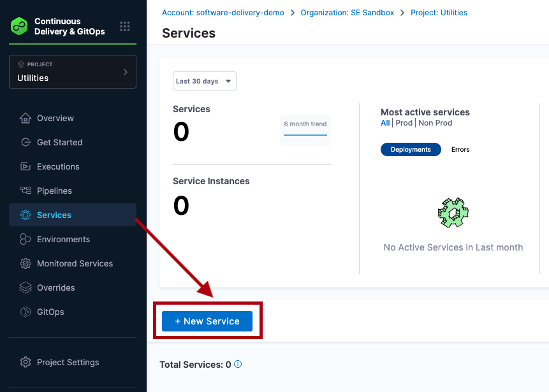Click the Pipelines icon in sidebar
Screen dimensions: 549x392
(26, 191)
